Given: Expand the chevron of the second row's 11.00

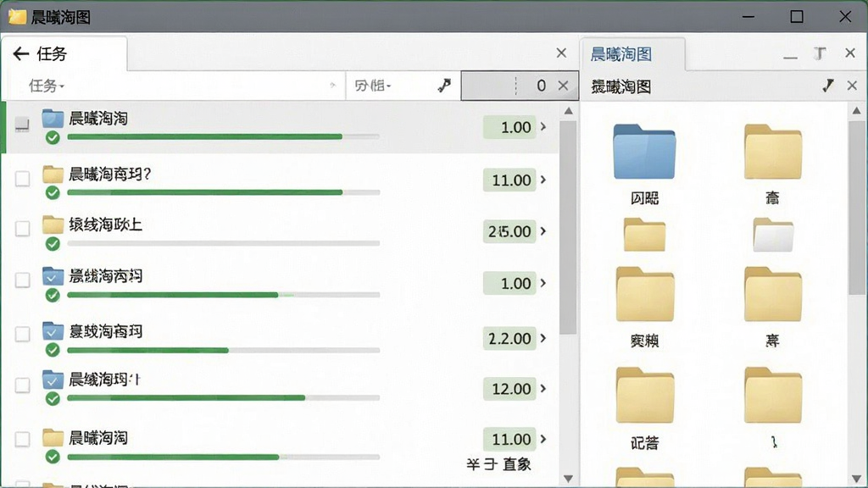Looking at the screenshot, I should tap(543, 180).
